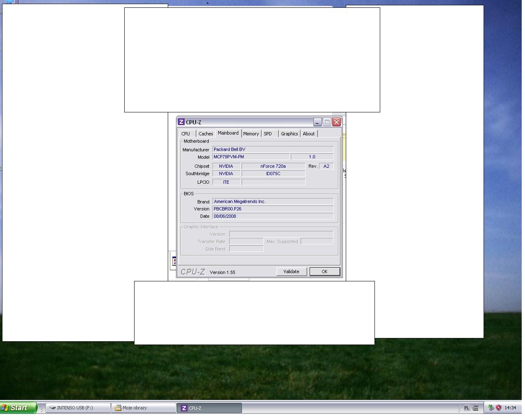Click the PL language indicator
This screenshot has height=420, width=525.
pos(466,408)
